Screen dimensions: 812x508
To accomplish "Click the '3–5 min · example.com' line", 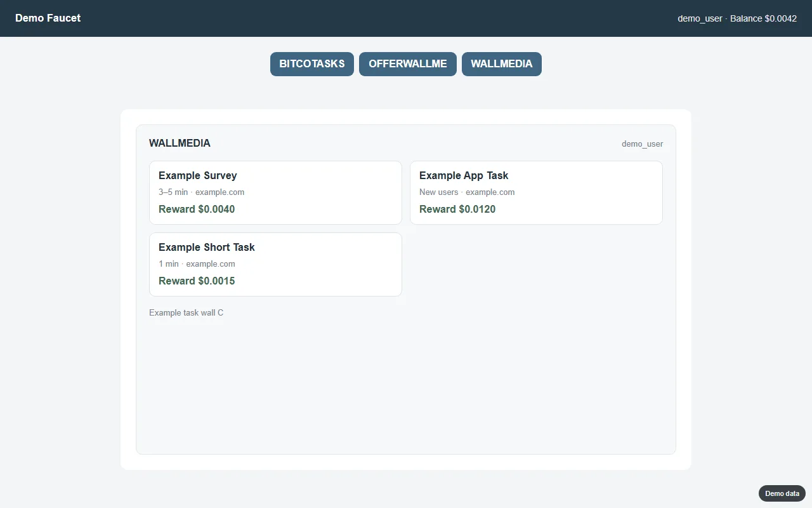I will (201, 192).
